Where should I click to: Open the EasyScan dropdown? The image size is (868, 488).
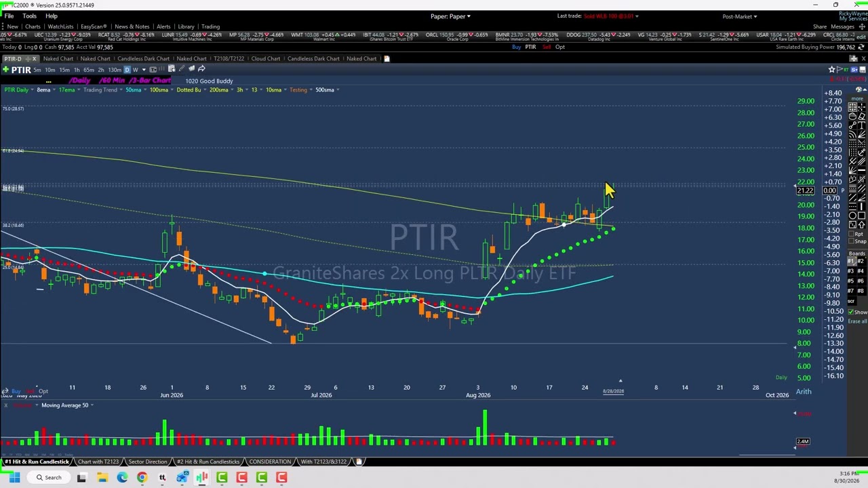coord(94,26)
